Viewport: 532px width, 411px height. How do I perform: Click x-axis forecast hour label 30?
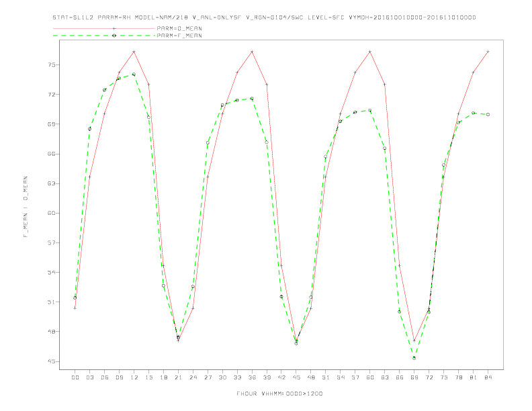[x=222, y=377]
